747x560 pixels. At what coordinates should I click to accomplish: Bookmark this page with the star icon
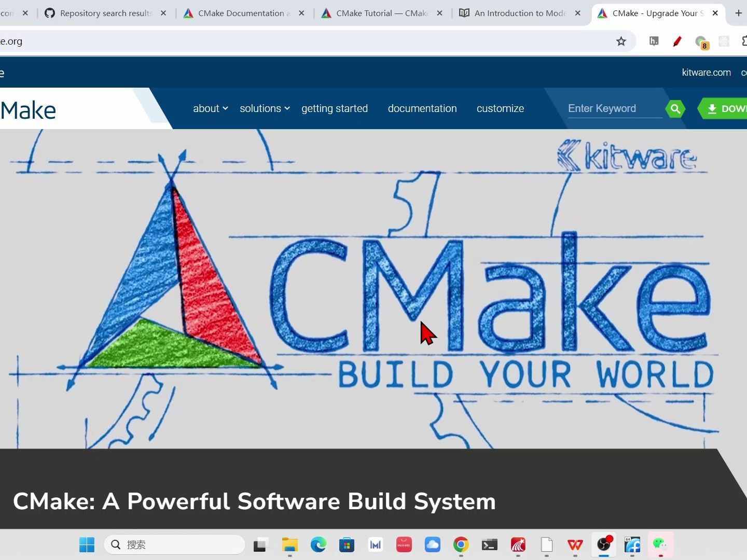tap(621, 41)
